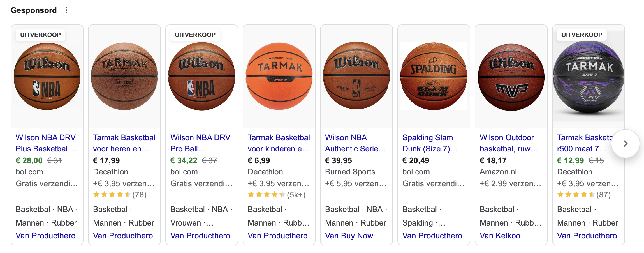Click the 'Van Buy Now' link
Image resolution: width=644 pixels, height=253 pixels.
click(349, 236)
